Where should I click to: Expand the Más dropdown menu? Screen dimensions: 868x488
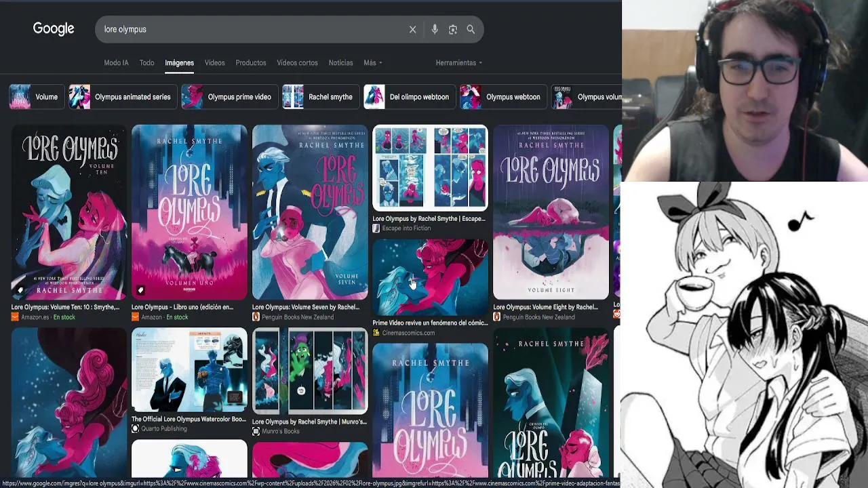(x=373, y=63)
